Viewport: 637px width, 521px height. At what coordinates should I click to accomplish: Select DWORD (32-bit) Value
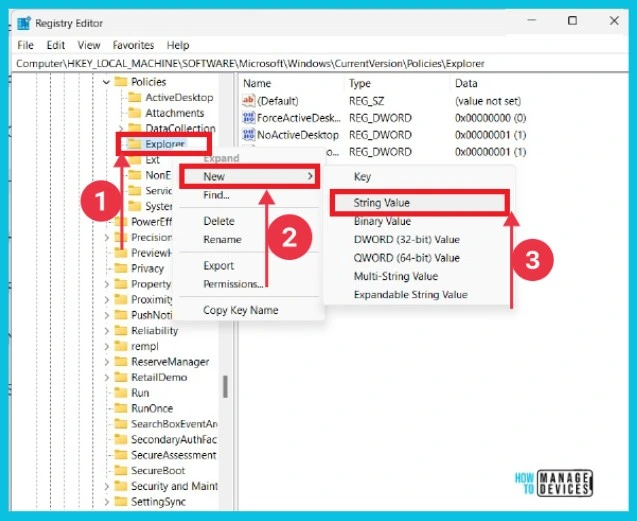coord(407,239)
